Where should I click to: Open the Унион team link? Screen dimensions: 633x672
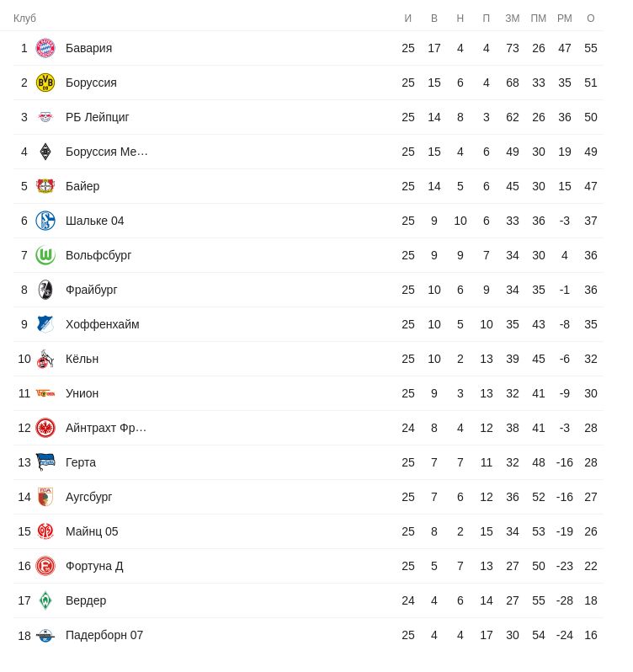tap(82, 393)
